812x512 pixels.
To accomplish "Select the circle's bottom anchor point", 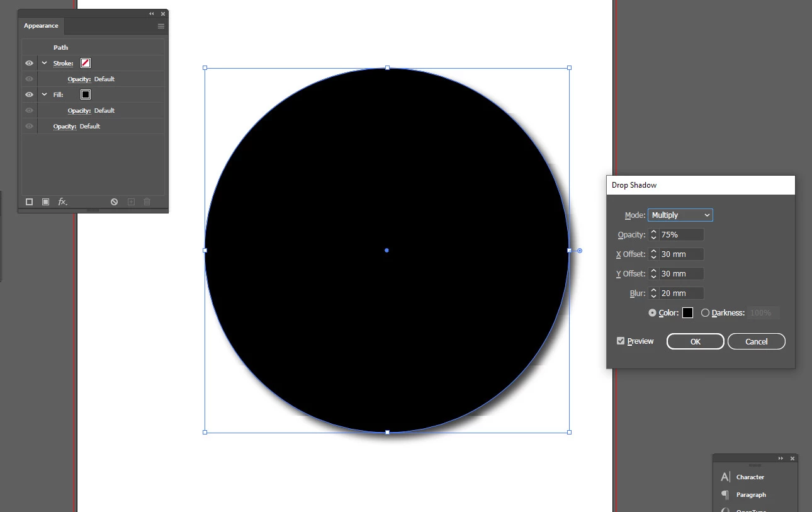I will [387, 432].
